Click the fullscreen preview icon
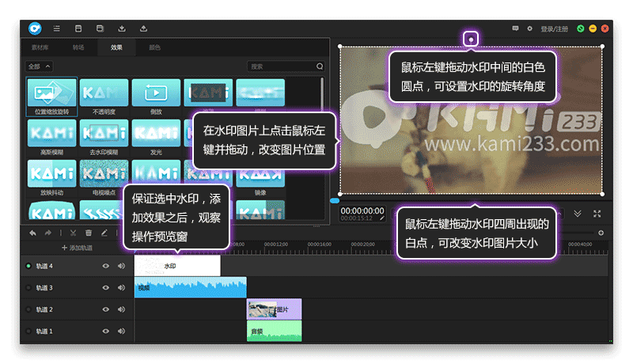Screen dimensions: 633x364 pos(597,214)
